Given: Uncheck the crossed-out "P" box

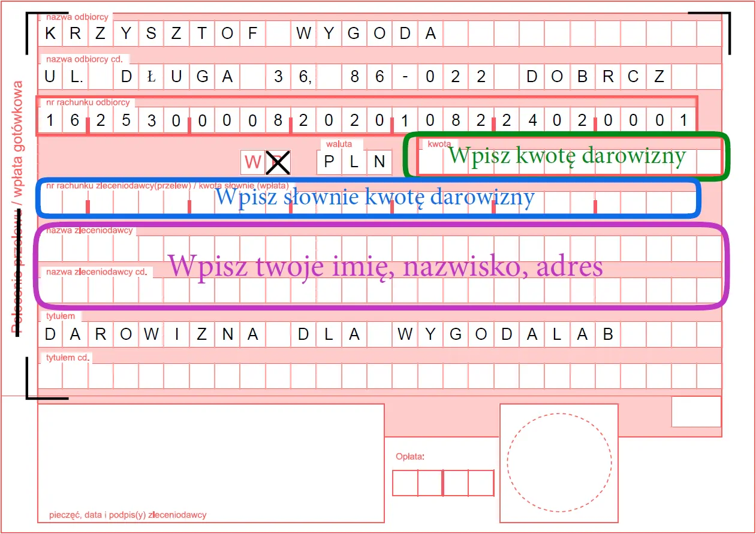Looking at the screenshot, I should (x=276, y=161).
